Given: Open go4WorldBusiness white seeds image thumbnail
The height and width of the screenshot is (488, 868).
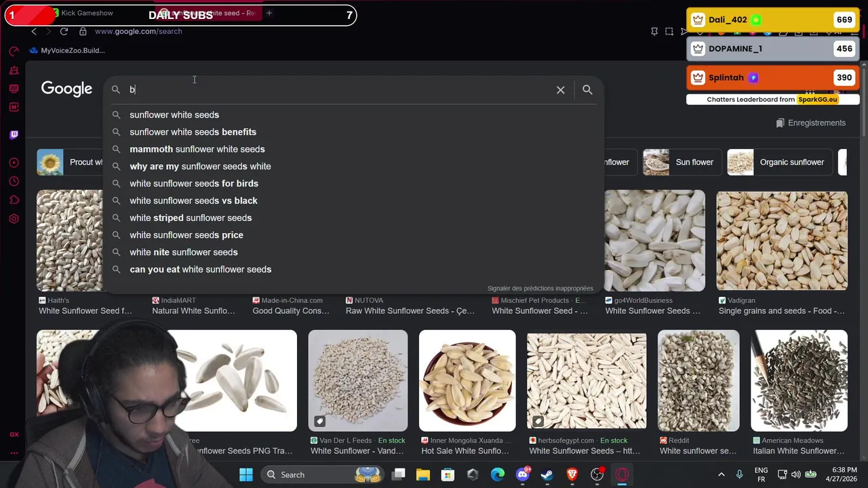Looking at the screenshot, I should 654,241.
